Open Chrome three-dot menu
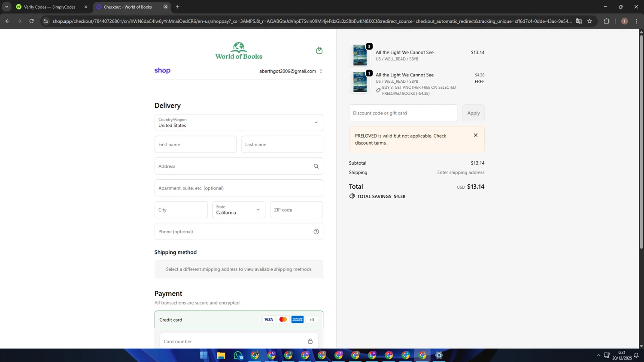Viewport: 644px width, 362px height. click(x=637, y=21)
